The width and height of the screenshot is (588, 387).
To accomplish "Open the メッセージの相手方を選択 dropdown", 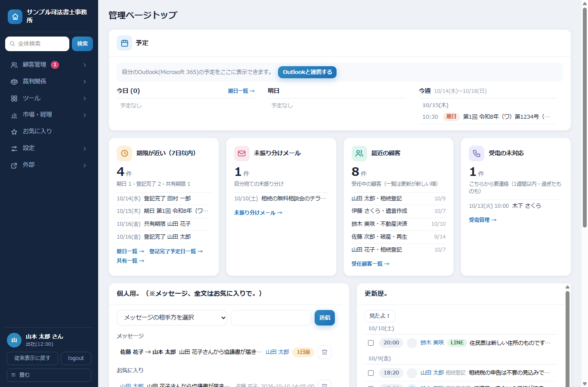I will point(172,318).
